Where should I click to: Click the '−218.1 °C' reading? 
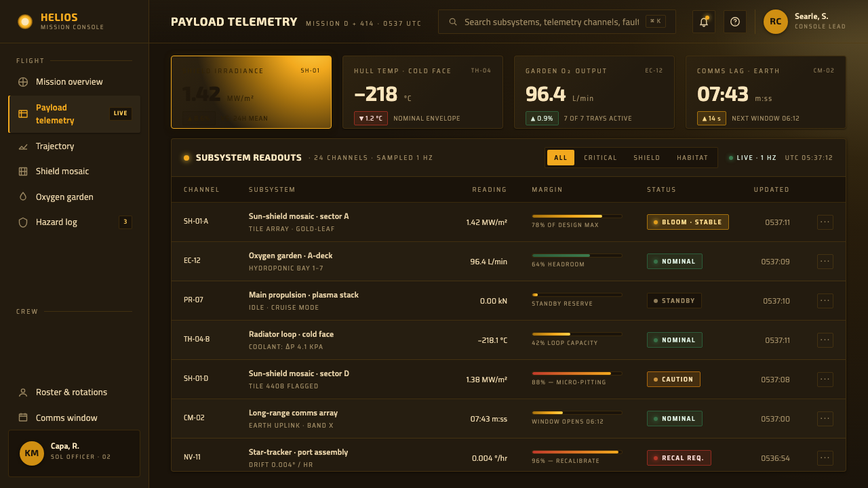coord(492,340)
